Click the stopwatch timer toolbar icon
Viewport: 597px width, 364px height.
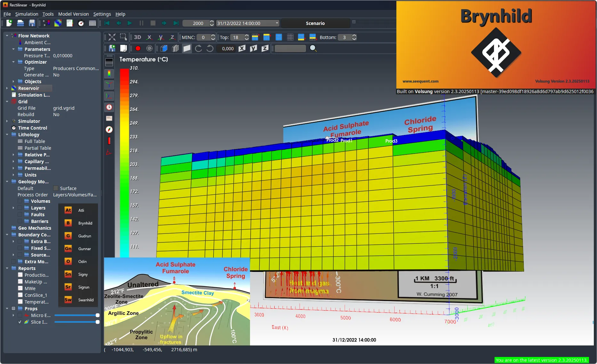pyautogui.click(x=81, y=23)
